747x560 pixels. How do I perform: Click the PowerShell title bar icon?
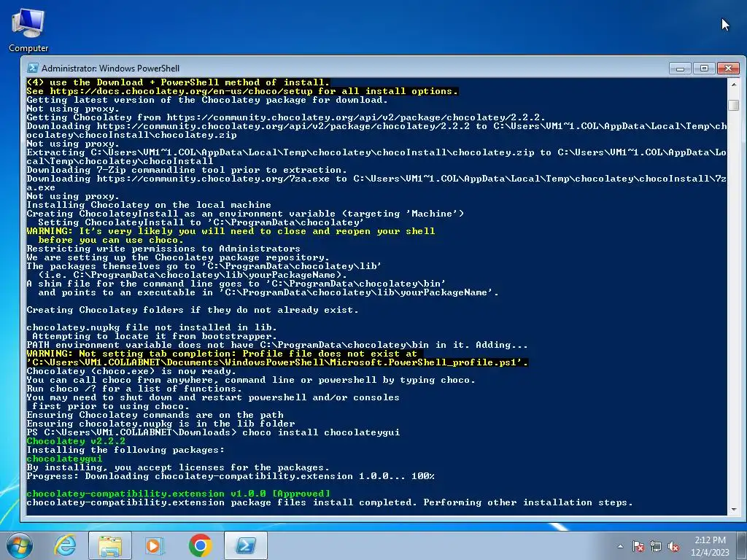[32, 68]
